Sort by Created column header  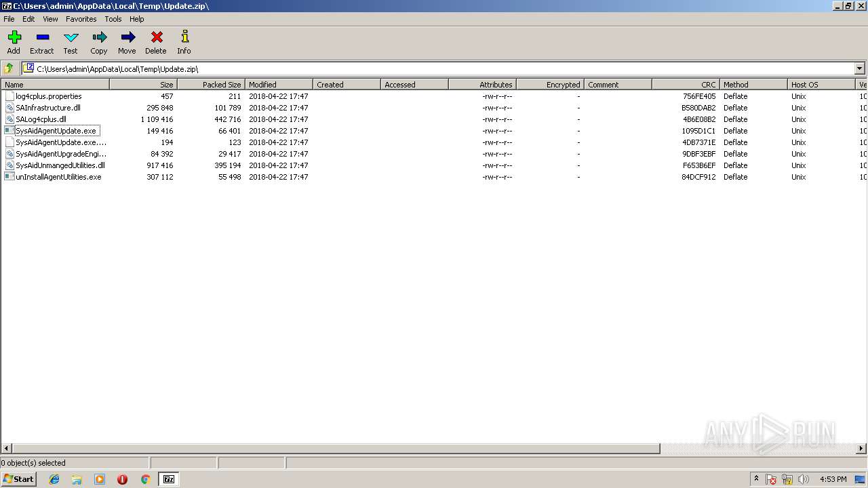pyautogui.click(x=347, y=85)
